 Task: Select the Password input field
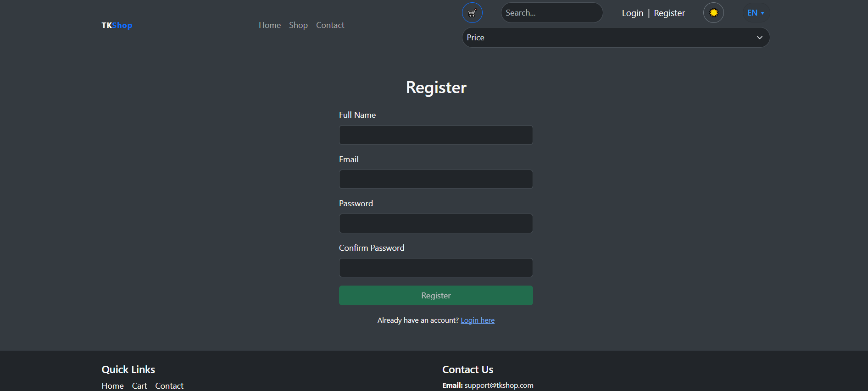[435, 224]
